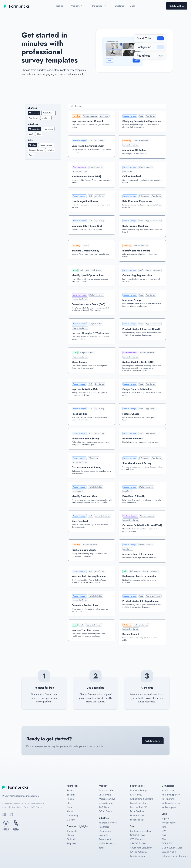Toggle the SaaS industry filter

click(x=31, y=134)
